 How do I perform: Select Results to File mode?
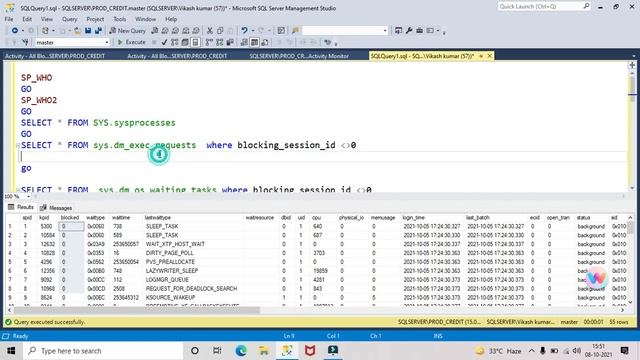[265, 42]
